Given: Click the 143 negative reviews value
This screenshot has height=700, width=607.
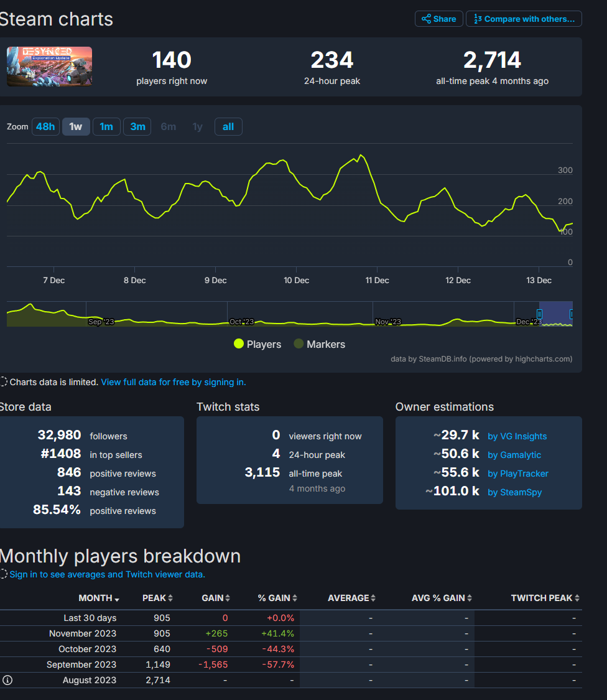Looking at the screenshot, I should [x=69, y=491].
